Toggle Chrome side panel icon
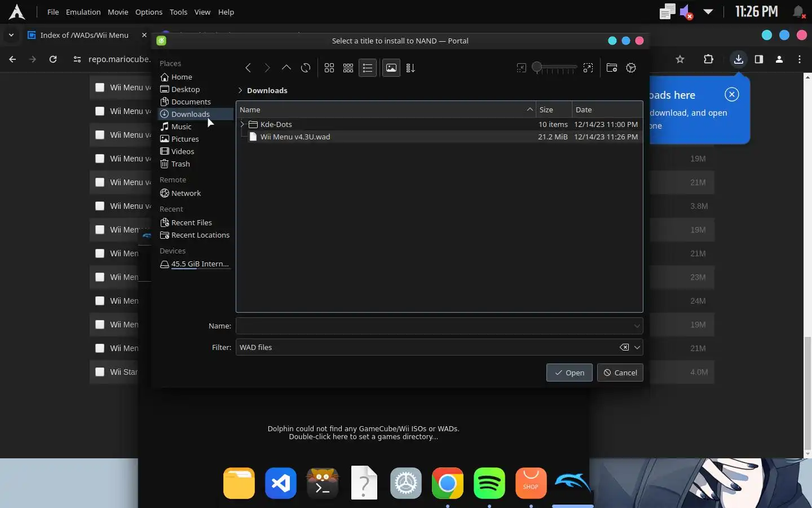Viewport: 812px width, 508px height. (x=759, y=59)
